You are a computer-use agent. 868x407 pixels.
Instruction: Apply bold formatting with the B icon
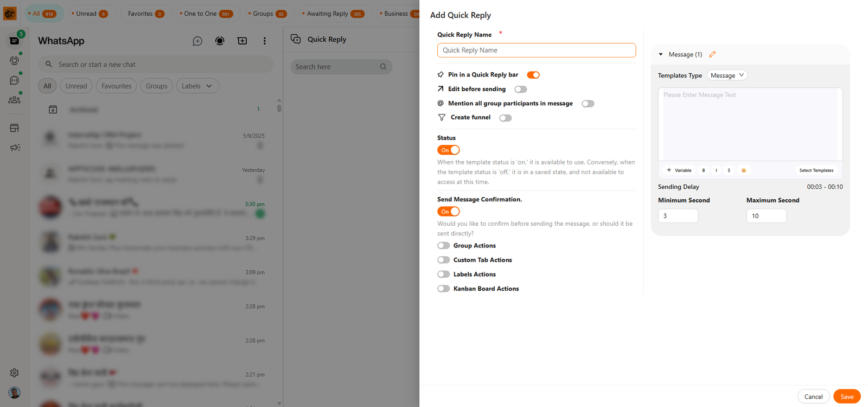click(704, 170)
